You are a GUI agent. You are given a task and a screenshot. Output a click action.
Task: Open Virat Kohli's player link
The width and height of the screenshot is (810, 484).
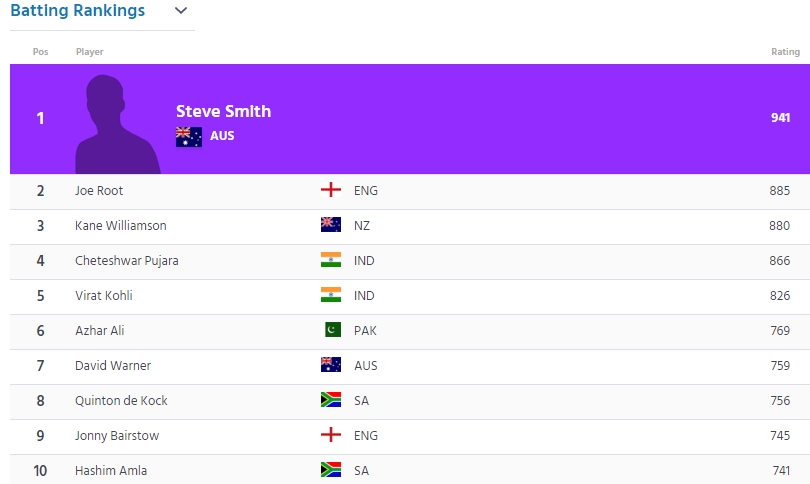(x=104, y=295)
